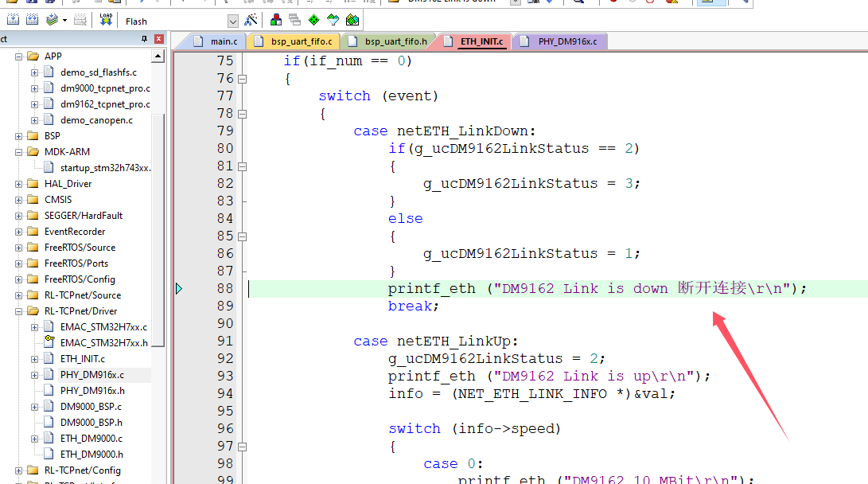Screen dimensions: 868x484
Task: Open the Flash target selection dropdown
Action: pos(233,21)
